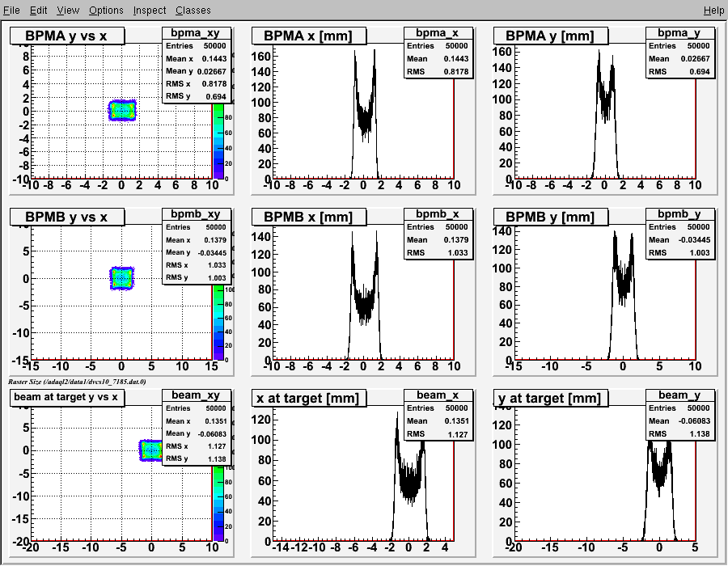Click 'Mean 0.1351' in beam_x stats
Image resolution: width=728 pixels, height=566 pixels.
[438, 420]
